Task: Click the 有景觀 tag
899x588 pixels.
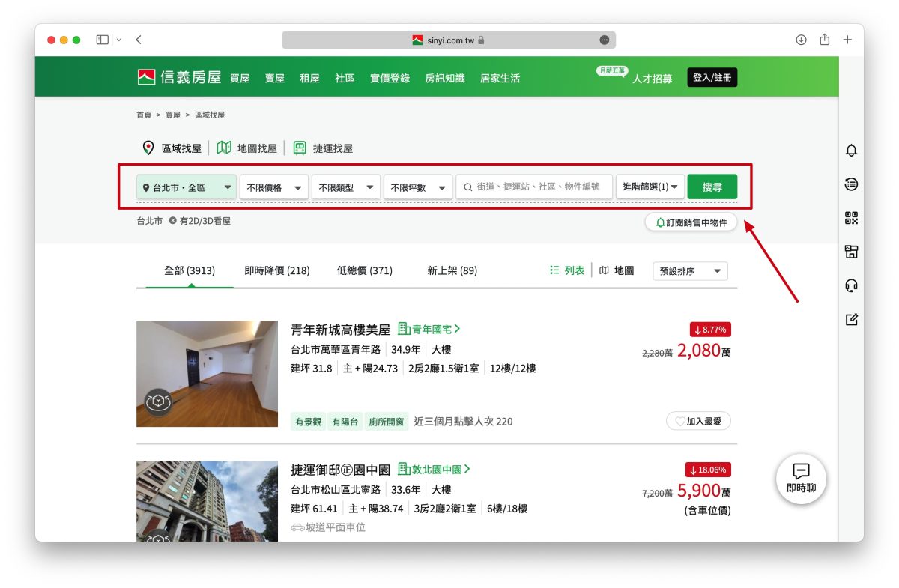Action: pyautogui.click(x=308, y=422)
